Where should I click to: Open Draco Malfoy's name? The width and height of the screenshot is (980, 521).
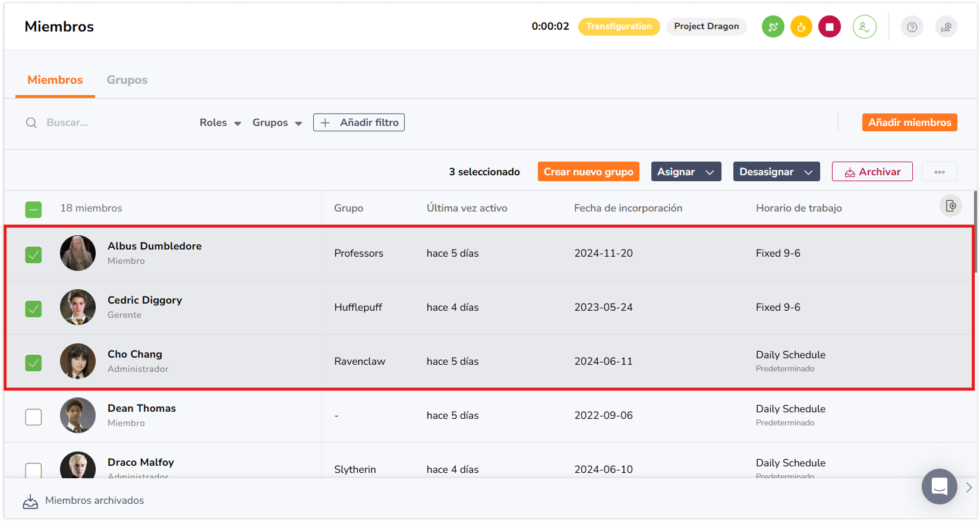[x=141, y=462]
